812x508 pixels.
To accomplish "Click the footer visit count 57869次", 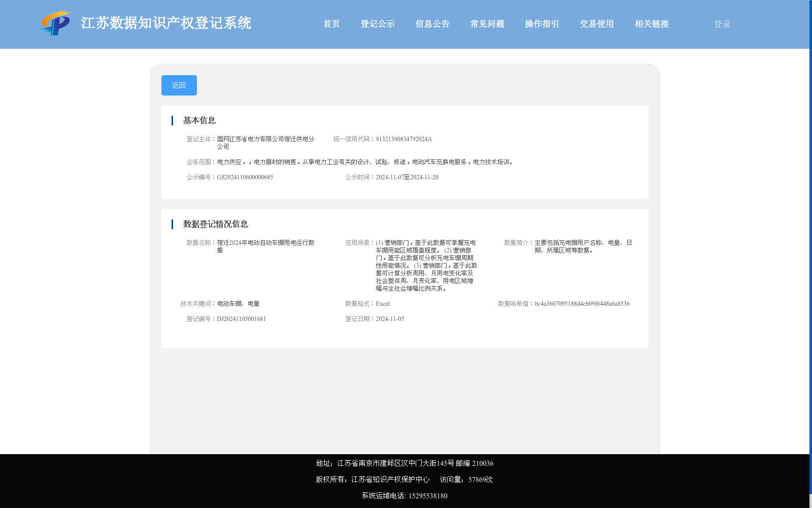I will pos(481,480).
